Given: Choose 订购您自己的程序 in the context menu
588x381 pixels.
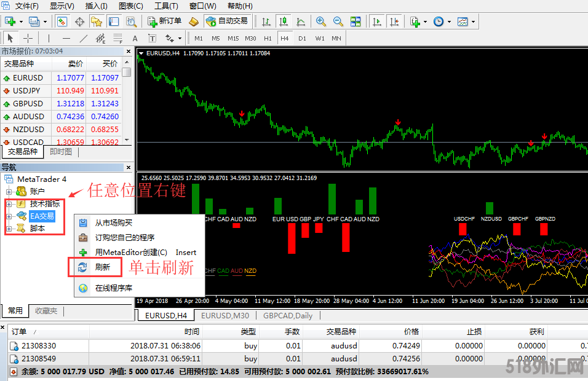Looking at the screenshot, I should (x=139, y=238).
